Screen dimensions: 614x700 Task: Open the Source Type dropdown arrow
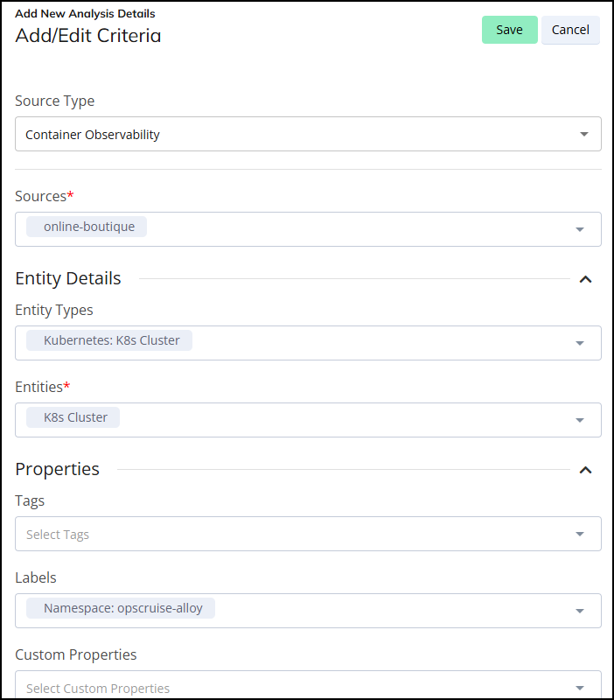pos(583,135)
